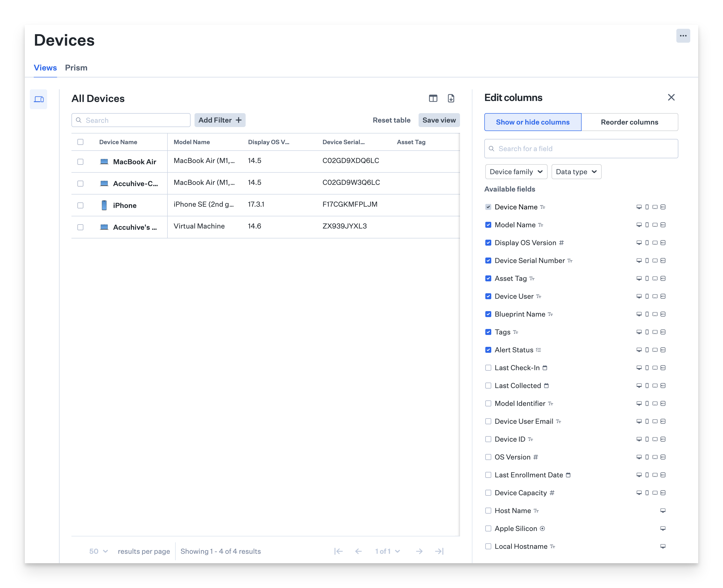Switch to the Prism tab
Image resolution: width=723 pixels, height=588 pixels.
[76, 68]
